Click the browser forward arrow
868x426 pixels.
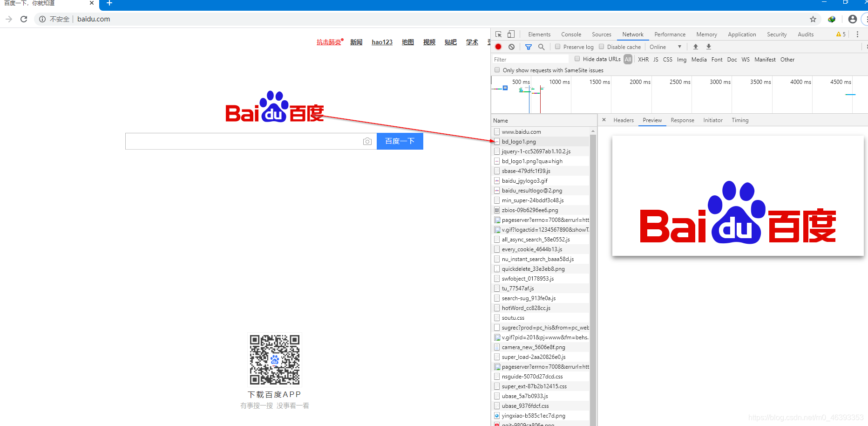(9, 19)
